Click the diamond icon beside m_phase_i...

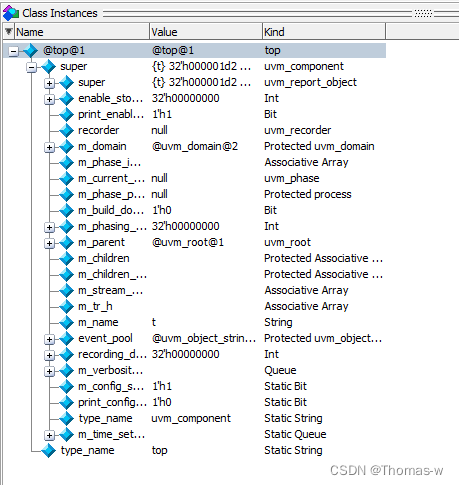coord(66,163)
